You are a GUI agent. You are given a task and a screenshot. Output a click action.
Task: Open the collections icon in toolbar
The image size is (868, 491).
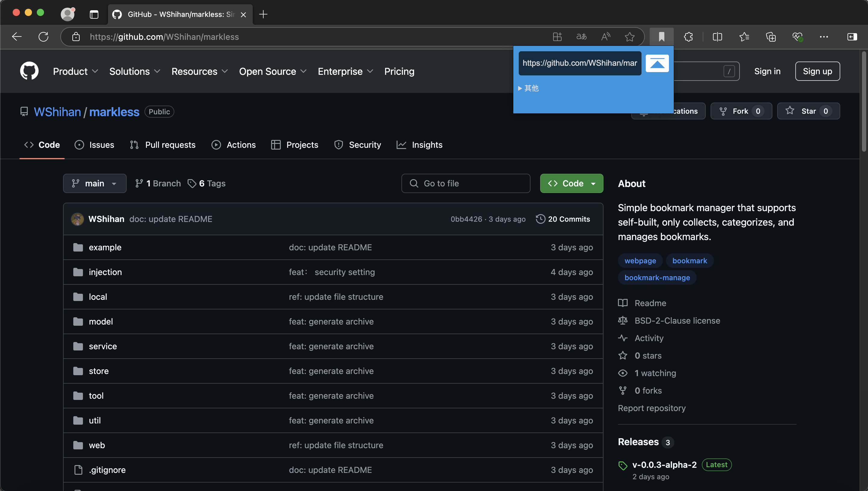pos(771,36)
